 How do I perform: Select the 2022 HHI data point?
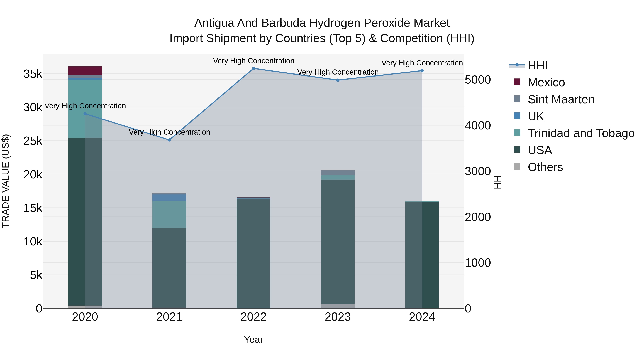coord(253,68)
